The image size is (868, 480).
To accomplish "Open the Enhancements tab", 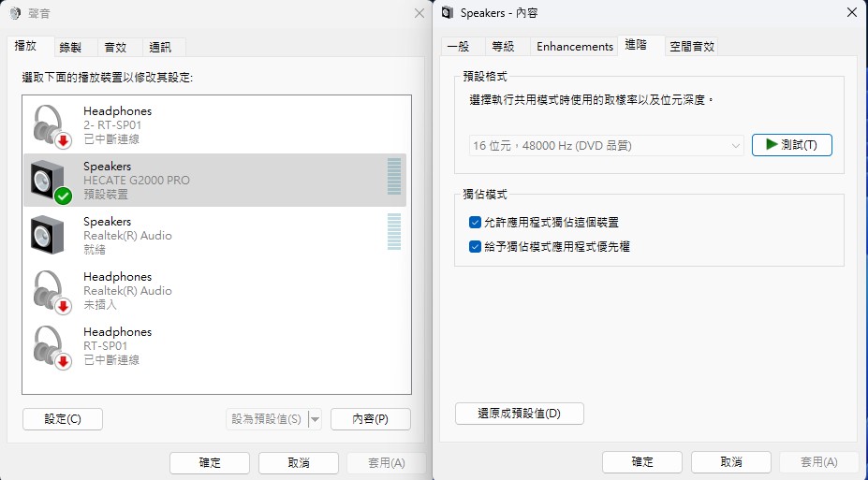I will [575, 47].
